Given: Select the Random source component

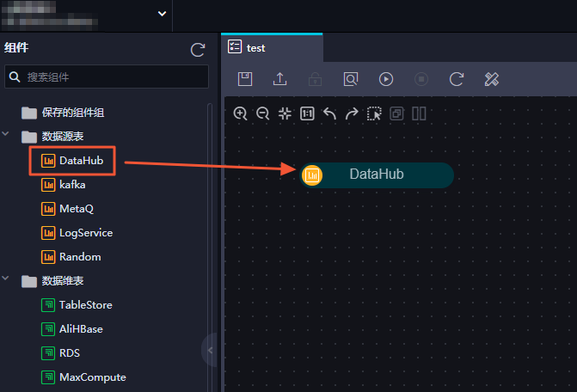Looking at the screenshot, I should (x=71, y=257).
